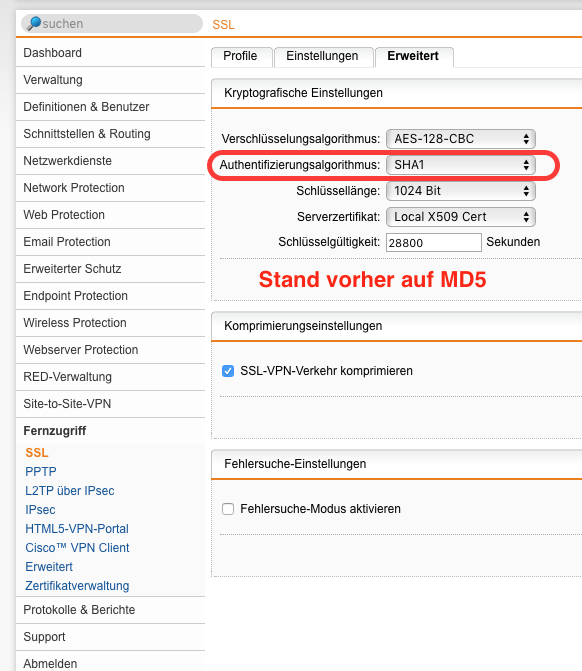Viewport: 582px width, 671px height.
Task: Click the magnifier search icon
Action: (33, 24)
